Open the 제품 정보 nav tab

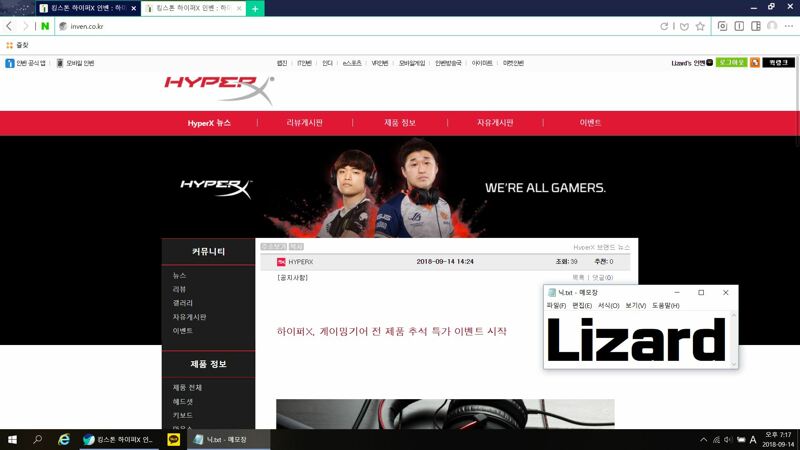400,123
